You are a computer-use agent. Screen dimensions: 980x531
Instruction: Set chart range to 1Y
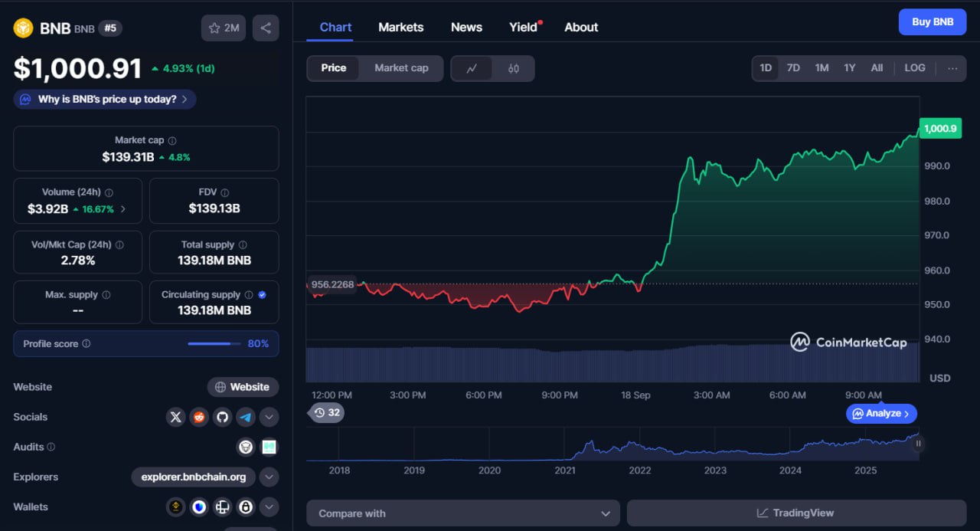point(850,68)
